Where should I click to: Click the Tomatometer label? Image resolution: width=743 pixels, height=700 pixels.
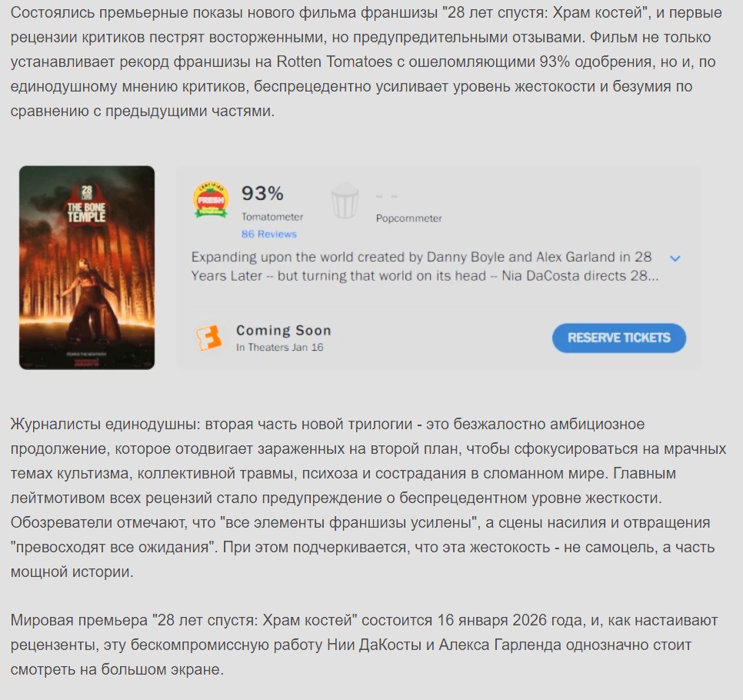click(x=272, y=217)
